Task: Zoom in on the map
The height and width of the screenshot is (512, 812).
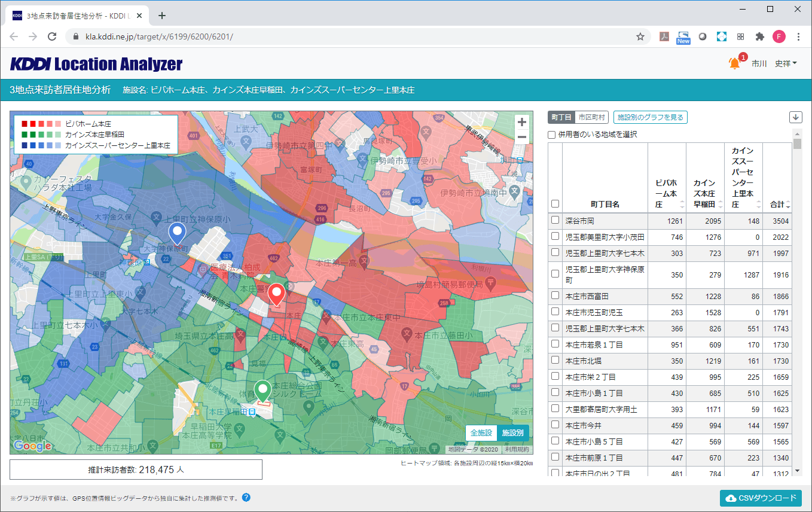Action: pos(522,122)
